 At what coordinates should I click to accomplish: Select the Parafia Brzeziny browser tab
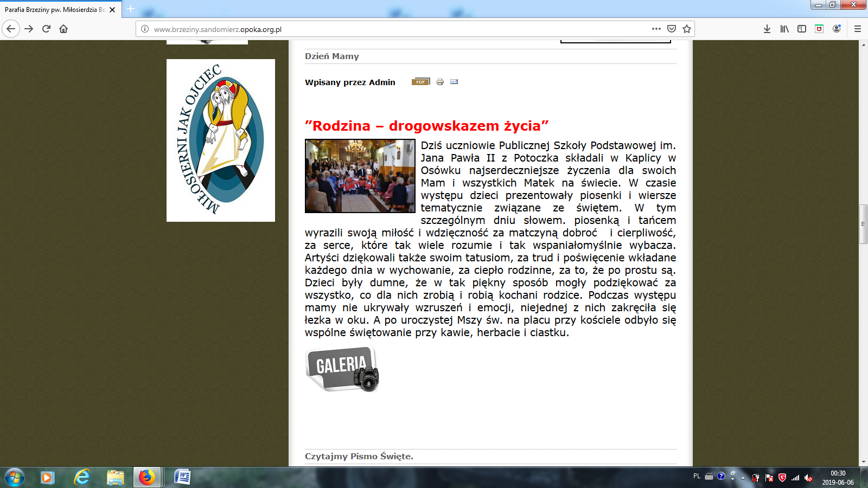[x=54, y=9]
